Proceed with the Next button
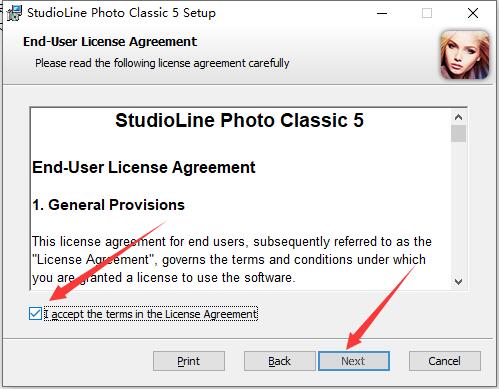 [x=354, y=361]
